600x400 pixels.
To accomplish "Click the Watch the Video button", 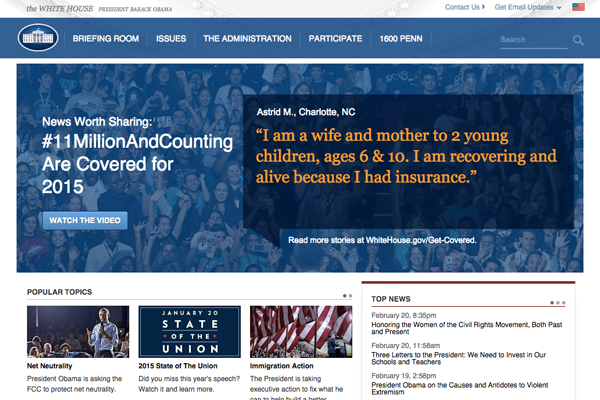I will pyautogui.click(x=85, y=220).
